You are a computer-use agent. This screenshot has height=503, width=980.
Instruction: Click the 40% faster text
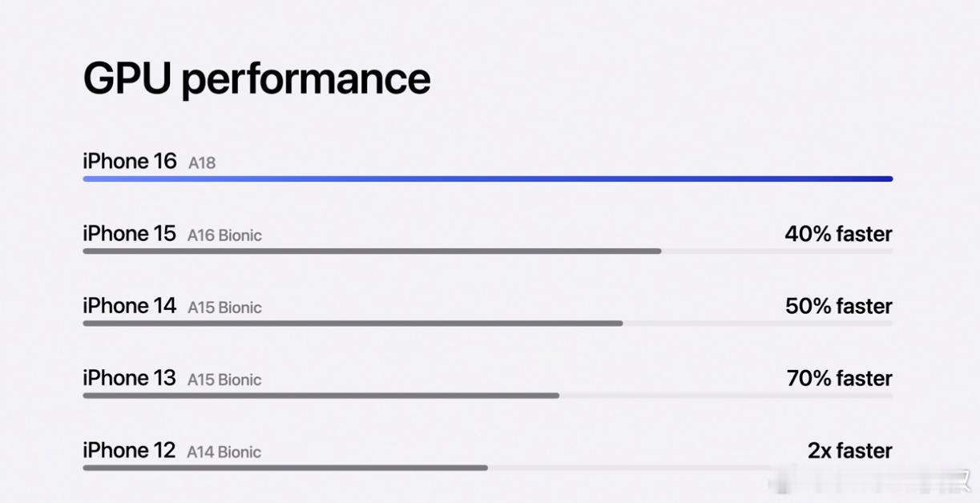point(838,234)
